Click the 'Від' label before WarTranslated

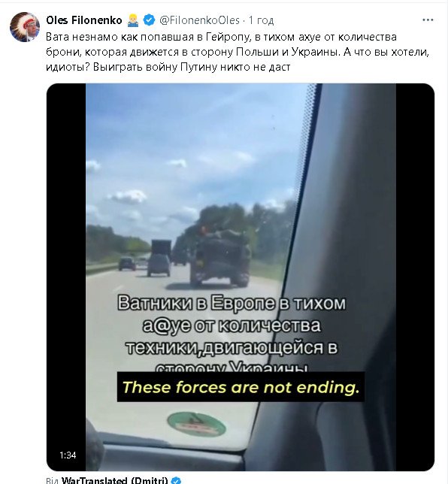[52, 480]
